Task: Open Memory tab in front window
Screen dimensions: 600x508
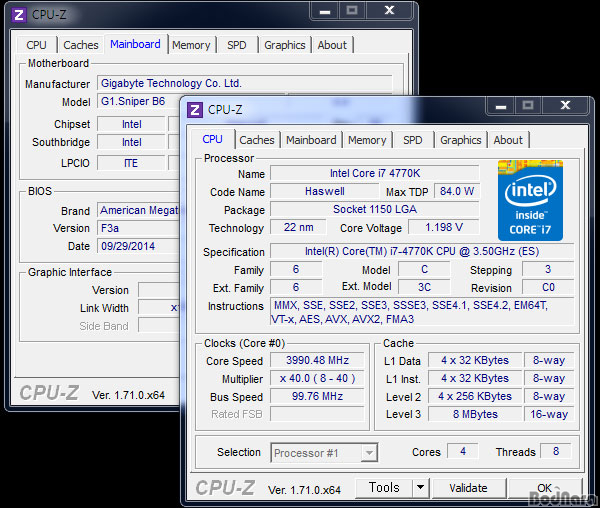Action: tap(367, 140)
